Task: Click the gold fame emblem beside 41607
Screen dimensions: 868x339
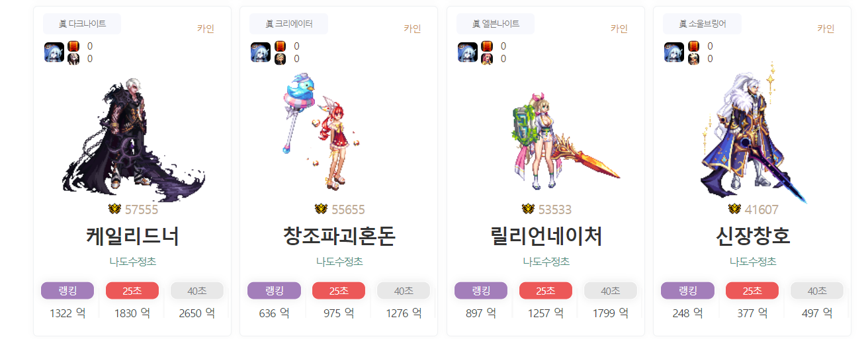Action: click(x=734, y=209)
